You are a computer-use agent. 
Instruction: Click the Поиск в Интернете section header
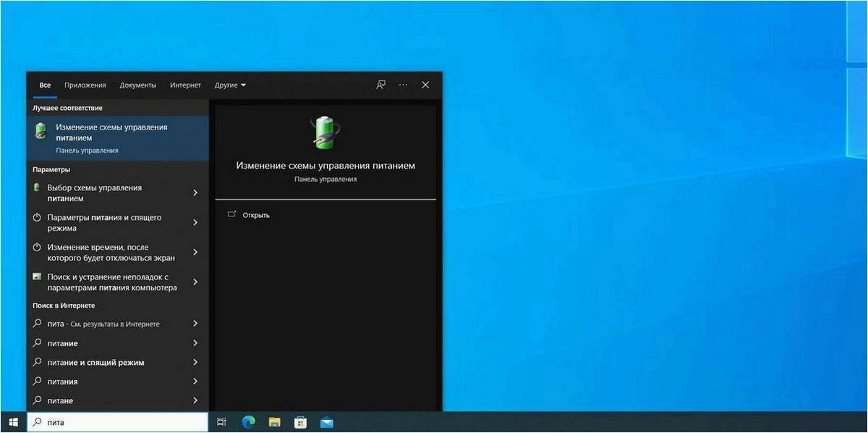point(64,306)
